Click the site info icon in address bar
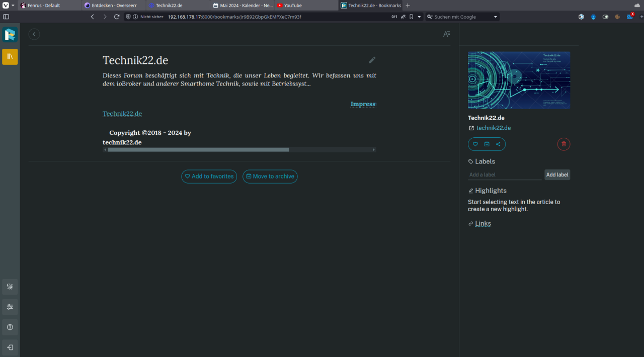 tap(135, 17)
